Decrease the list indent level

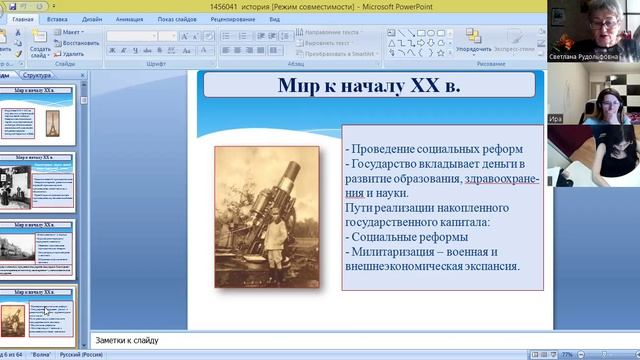(x=261, y=36)
